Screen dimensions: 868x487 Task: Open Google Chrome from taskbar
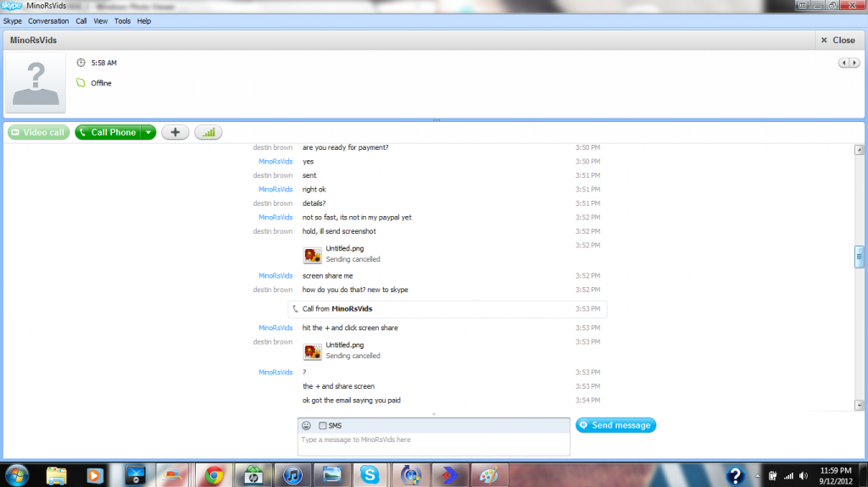(x=214, y=475)
